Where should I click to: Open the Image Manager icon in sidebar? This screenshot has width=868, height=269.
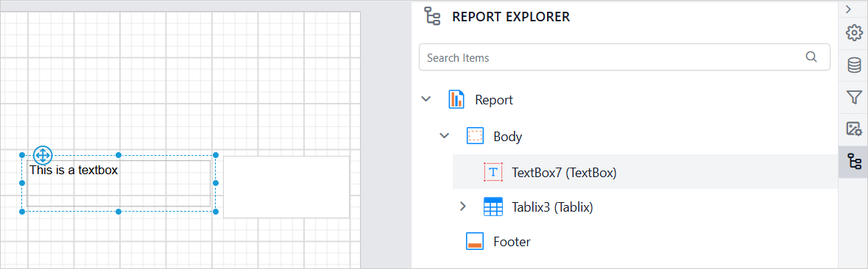pos(854,129)
